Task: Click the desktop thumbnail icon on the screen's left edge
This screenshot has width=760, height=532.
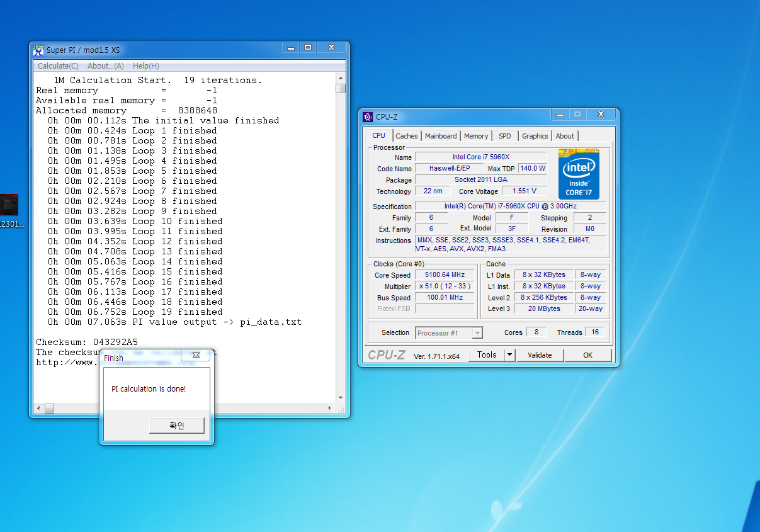Action: pyautogui.click(x=9, y=204)
